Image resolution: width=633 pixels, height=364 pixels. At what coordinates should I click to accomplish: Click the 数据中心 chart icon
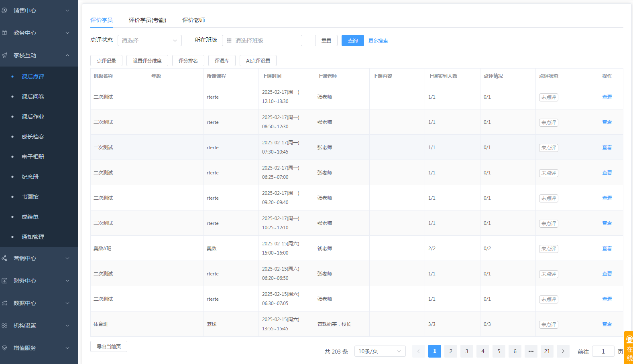point(4,303)
